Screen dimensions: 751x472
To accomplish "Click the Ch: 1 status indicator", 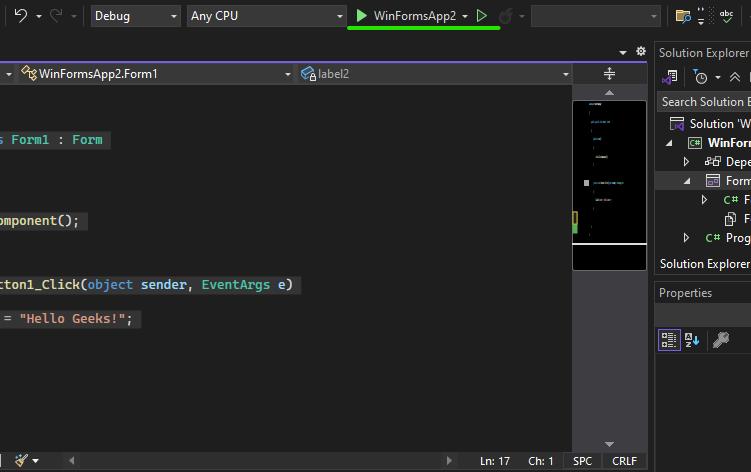I will click(x=541, y=461).
